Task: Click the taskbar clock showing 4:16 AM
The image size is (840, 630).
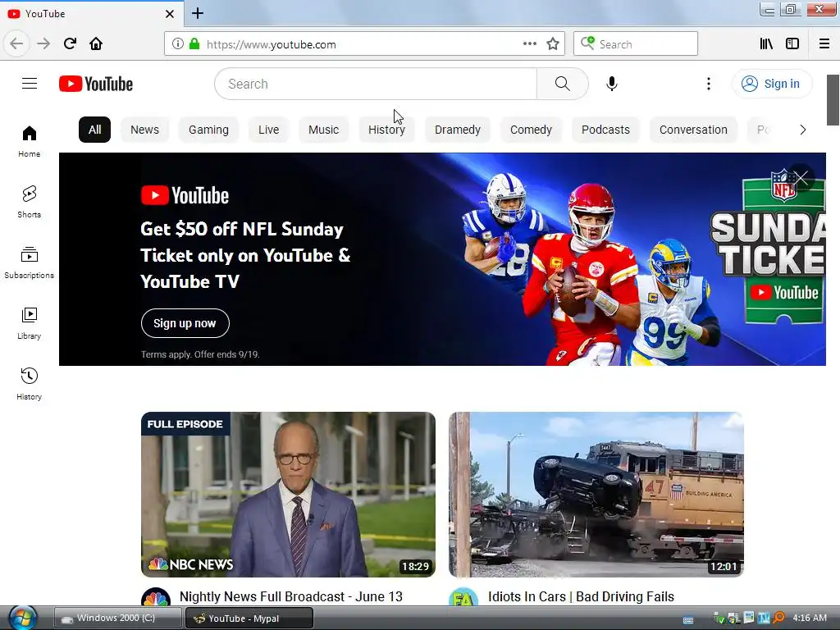Action: coord(810,618)
